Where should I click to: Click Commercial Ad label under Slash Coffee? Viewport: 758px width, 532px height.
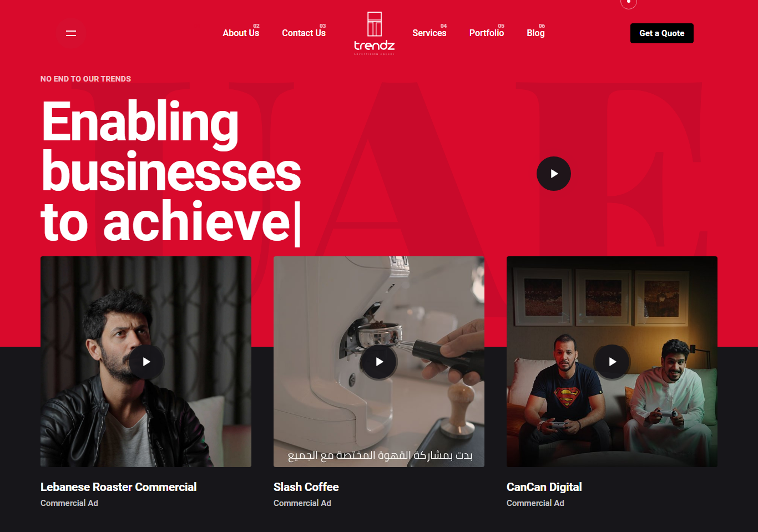click(x=302, y=503)
